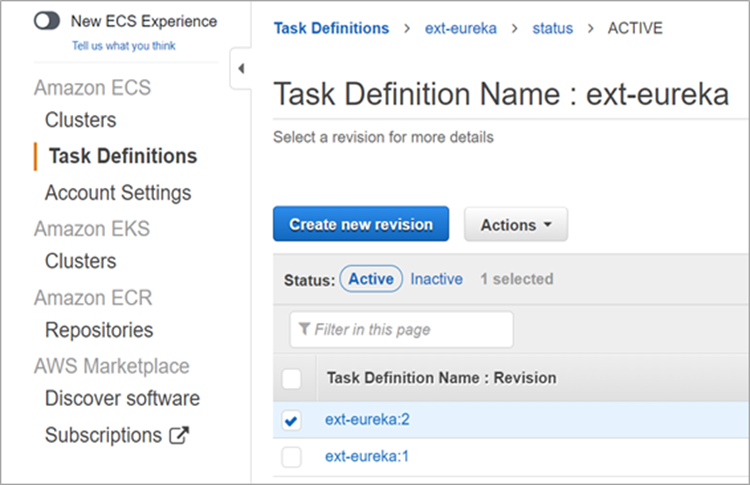
Task: Open the ext-eureka:2 revision link
Action: coord(367,420)
